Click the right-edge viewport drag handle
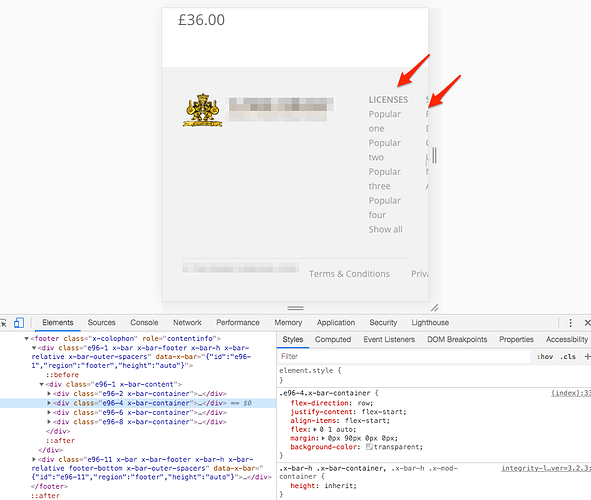Screen dimensions: 591x500 435,155
